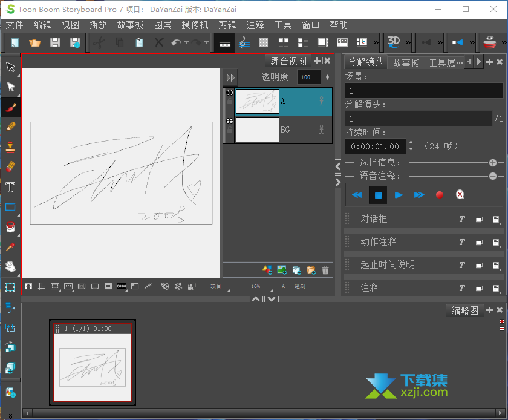Delete voice annotation X button
This screenshot has width=508, height=420.
(460, 195)
